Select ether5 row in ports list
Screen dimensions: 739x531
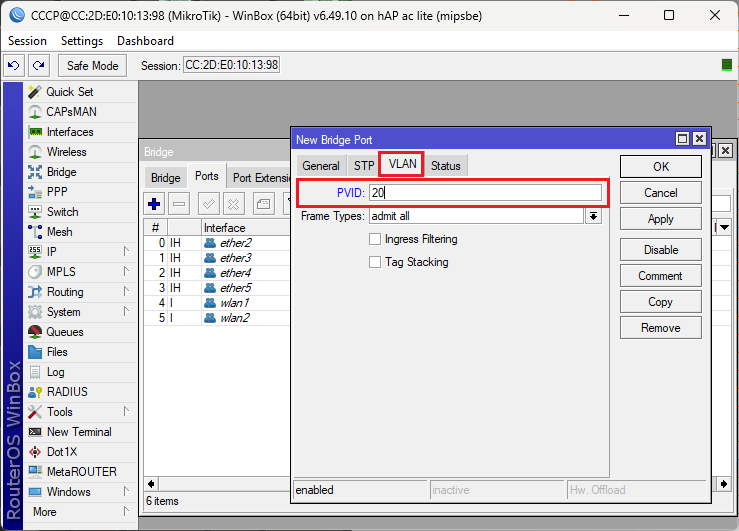(x=217, y=288)
